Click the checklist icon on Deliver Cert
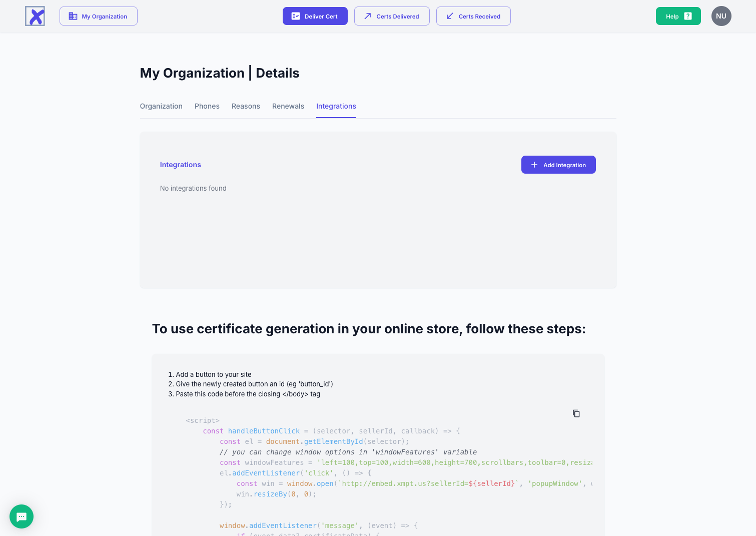 point(296,16)
